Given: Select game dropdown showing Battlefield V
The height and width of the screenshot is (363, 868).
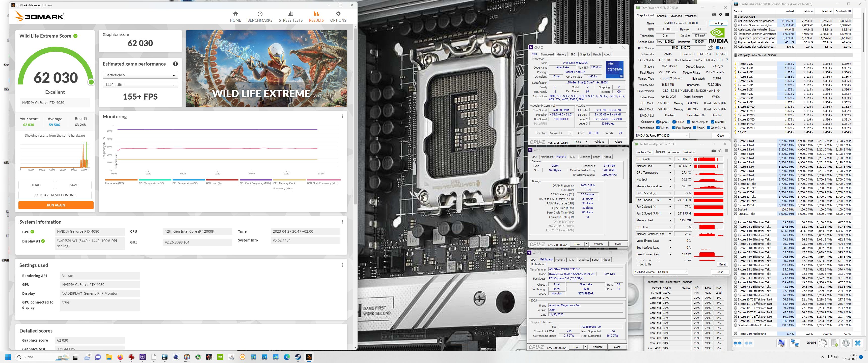Looking at the screenshot, I should [x=140, y=75].
